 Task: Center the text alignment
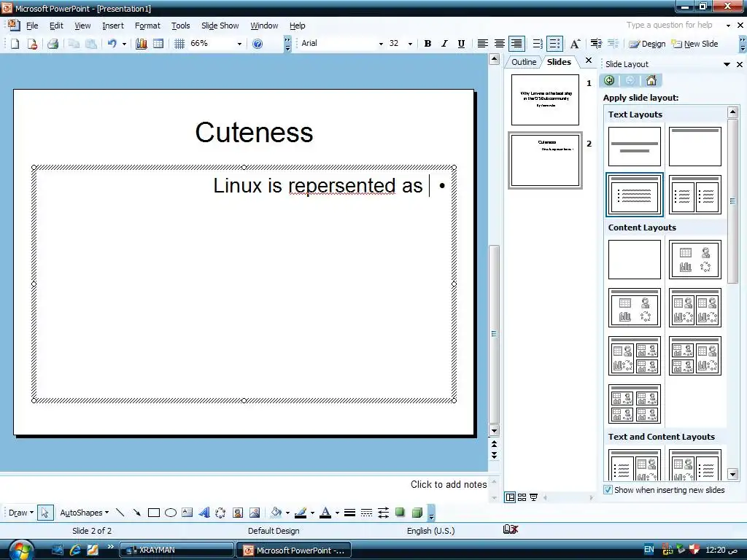(x=499, y=44)
